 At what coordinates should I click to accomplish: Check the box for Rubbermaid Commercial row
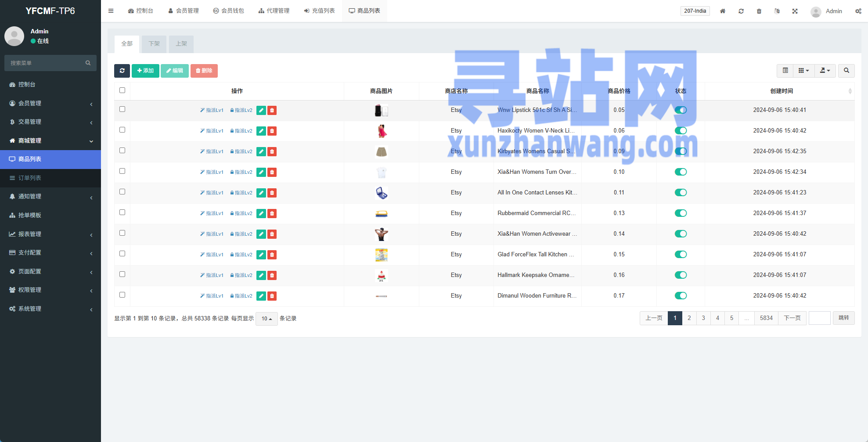[x=122, y=212]
